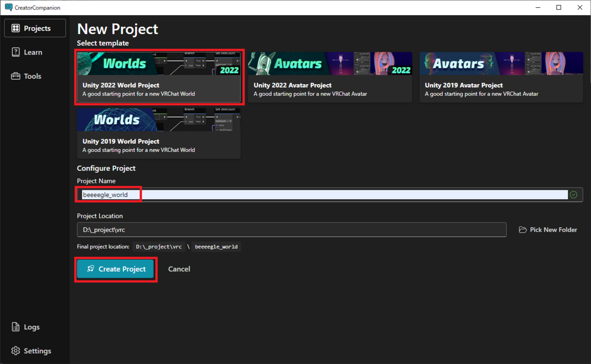The width and height of the screenshot is (591, 364).
Task: Click the 'beeeegle_world' final location text
Action: click(x=216, y=246)
